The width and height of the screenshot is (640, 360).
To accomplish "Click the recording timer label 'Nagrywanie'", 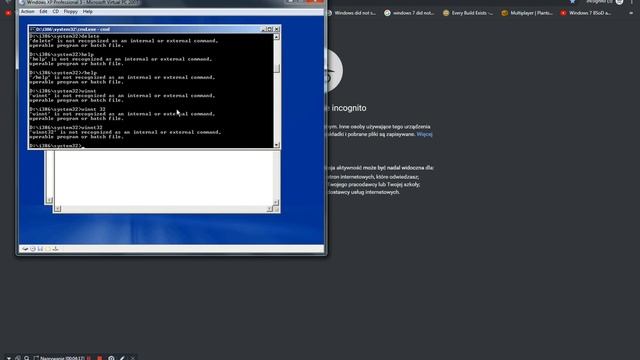I will (x=62, y=358).
